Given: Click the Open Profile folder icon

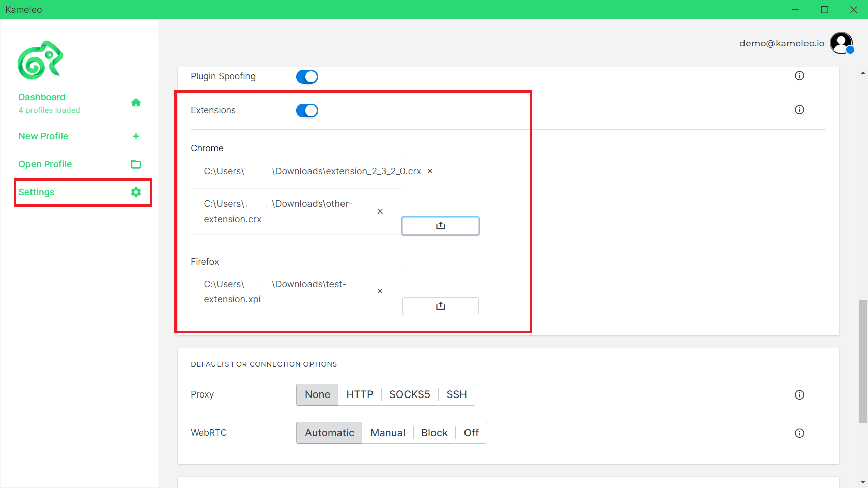Looking at the screenshot, I should point(136,164).
